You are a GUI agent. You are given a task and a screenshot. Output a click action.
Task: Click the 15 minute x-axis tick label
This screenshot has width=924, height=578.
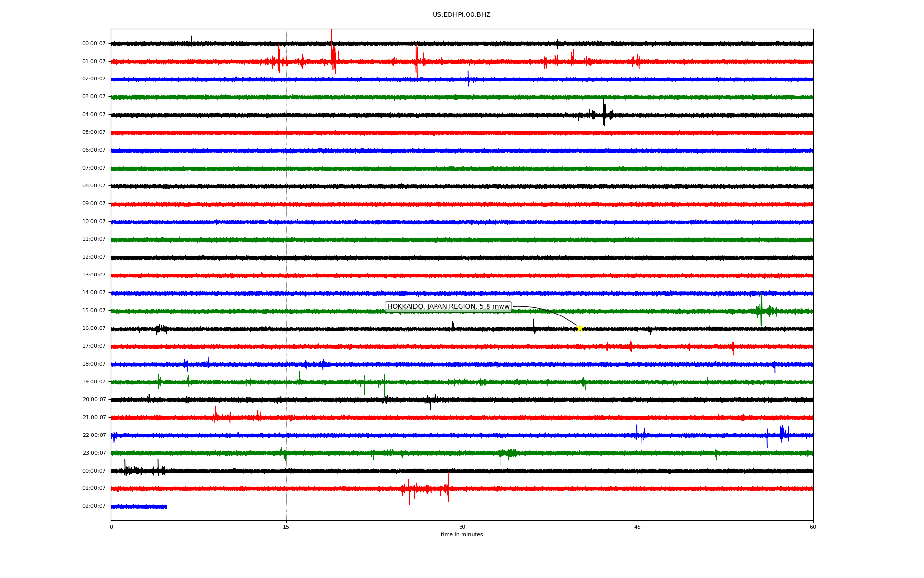point(286,527)
